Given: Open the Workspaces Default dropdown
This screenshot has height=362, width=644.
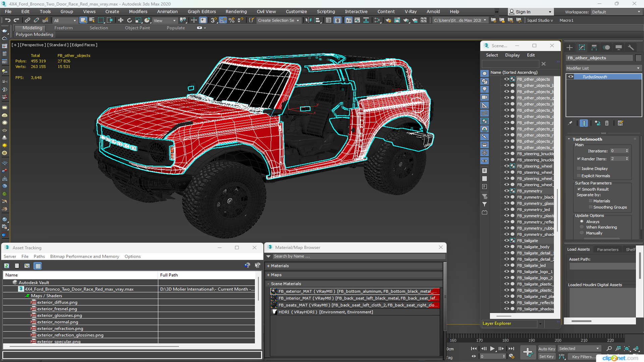Looking at the screenshot, I should click(x=616, y=12).
